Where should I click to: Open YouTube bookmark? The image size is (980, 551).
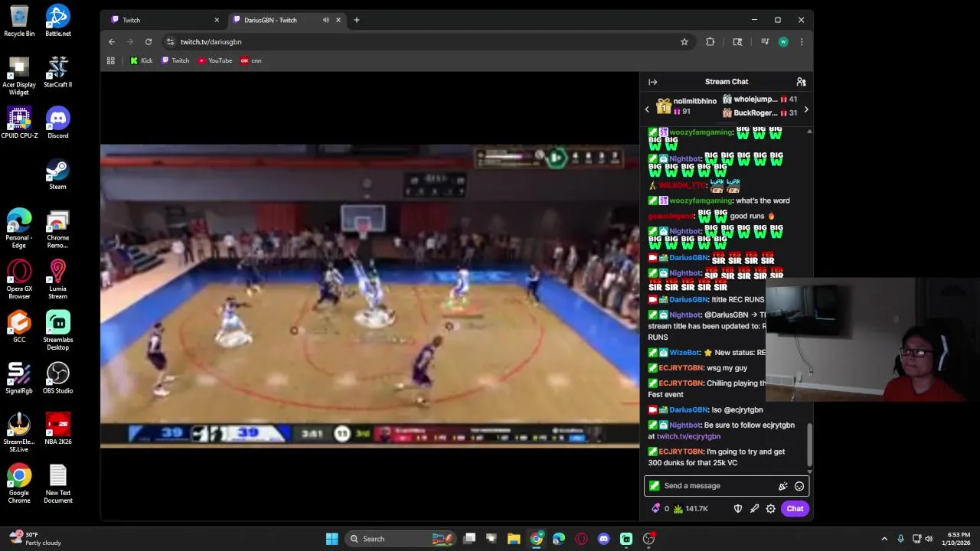pos(215,60)
